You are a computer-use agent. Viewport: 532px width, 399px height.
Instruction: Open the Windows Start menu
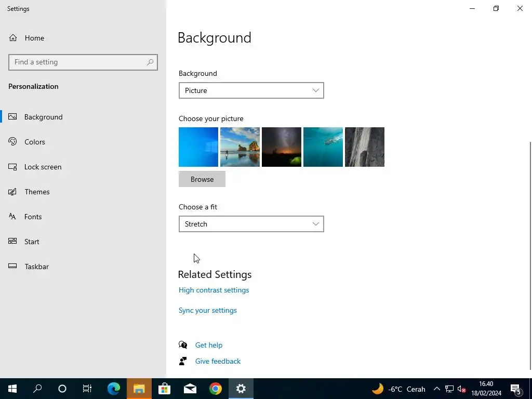pos(12,389)
